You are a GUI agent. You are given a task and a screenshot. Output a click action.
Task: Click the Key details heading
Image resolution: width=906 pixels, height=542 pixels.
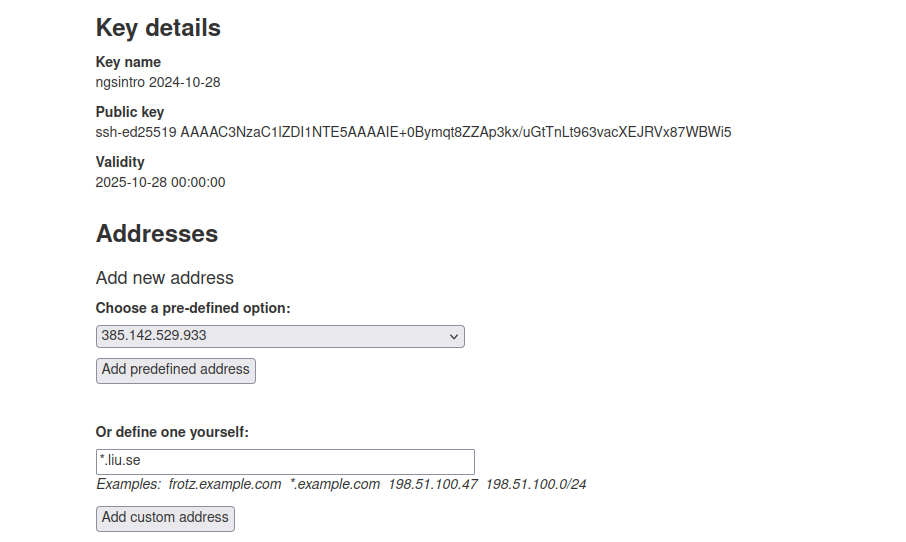tap(158, 28)
